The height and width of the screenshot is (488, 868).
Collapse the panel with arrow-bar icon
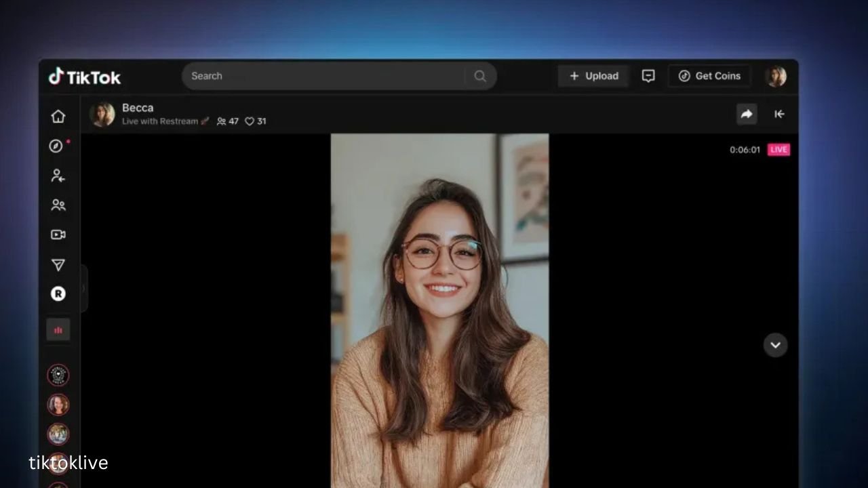point(780,114)
